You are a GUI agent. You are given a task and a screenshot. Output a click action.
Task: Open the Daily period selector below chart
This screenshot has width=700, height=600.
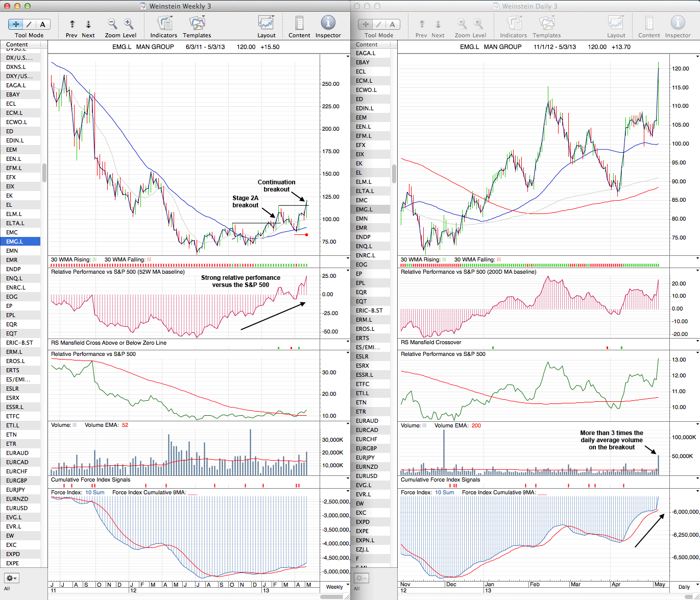684,587
